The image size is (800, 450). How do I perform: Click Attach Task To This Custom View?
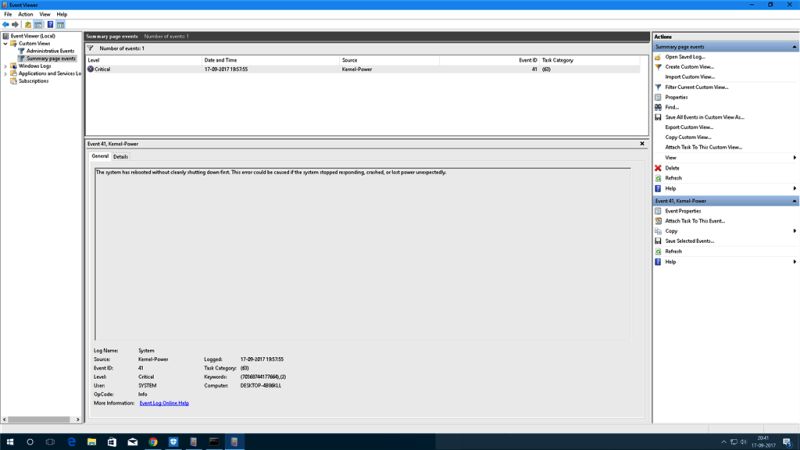pos(703,147)
